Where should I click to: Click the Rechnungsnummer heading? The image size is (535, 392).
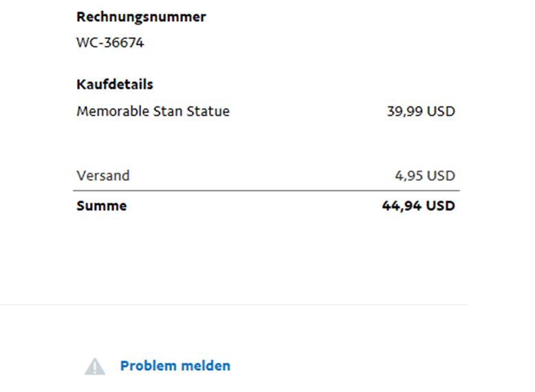tap(141, 17)
